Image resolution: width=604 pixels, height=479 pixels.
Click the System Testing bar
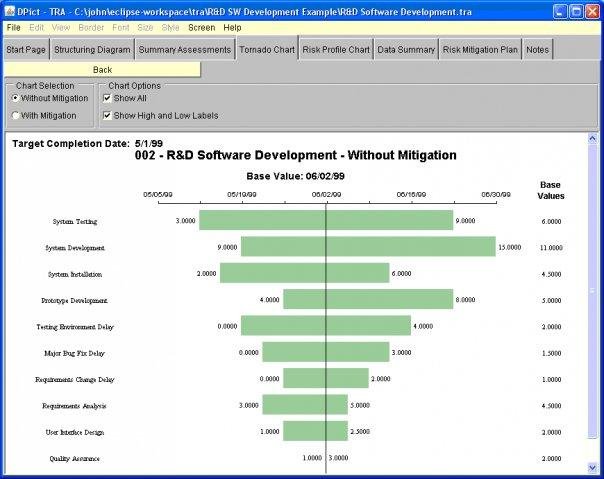[x=326, y=220]
